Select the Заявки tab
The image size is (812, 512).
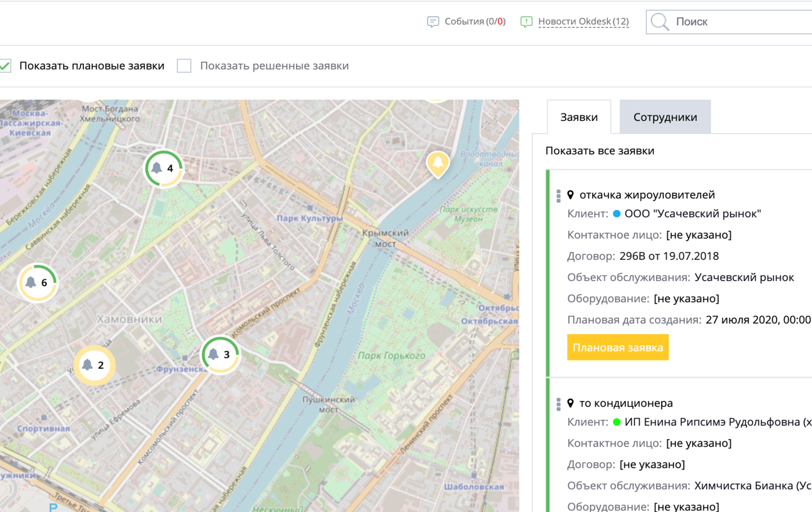(579, 117)
